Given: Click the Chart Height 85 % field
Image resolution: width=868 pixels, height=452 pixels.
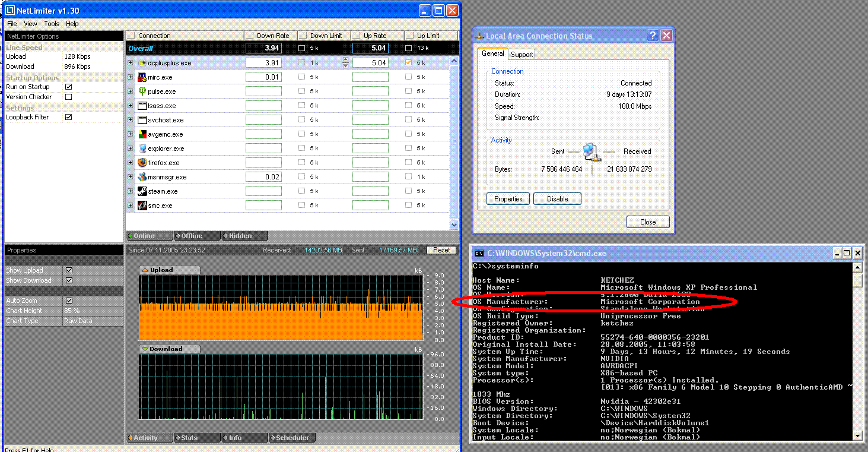Looking at the screenshot, I should point(93,311).
